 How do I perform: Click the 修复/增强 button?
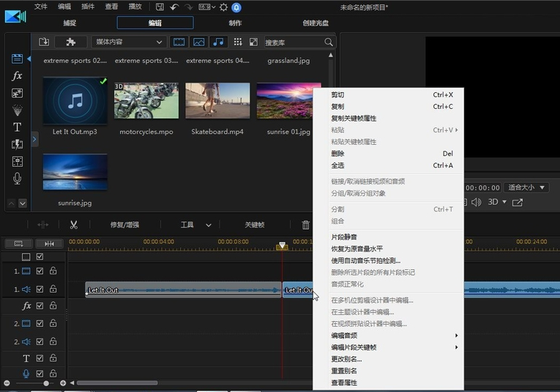tap(124, 225)
